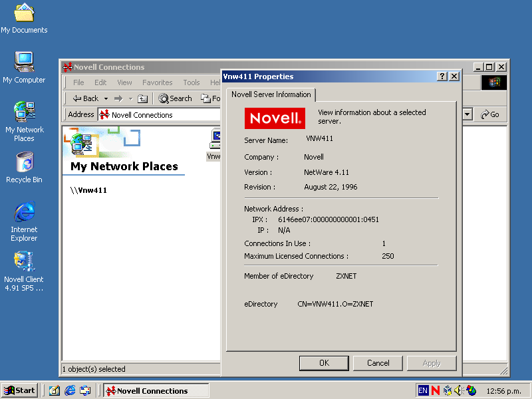Click the Novell logo in Properties dialog
Viewport: 532px width, 399px height.
(275, 118)
